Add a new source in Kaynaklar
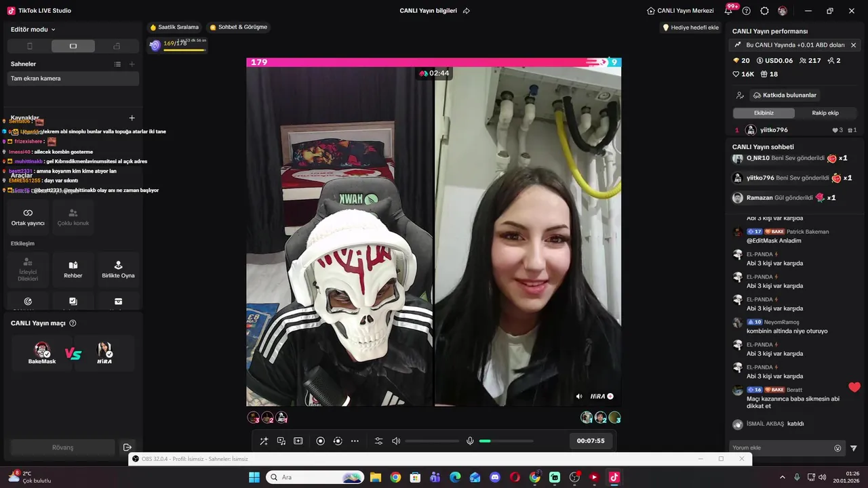This screenshot has width=868, height=488. 132,118
